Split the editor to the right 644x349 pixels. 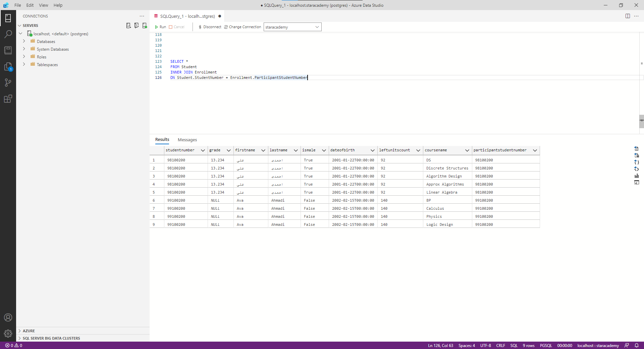(628, 16)
